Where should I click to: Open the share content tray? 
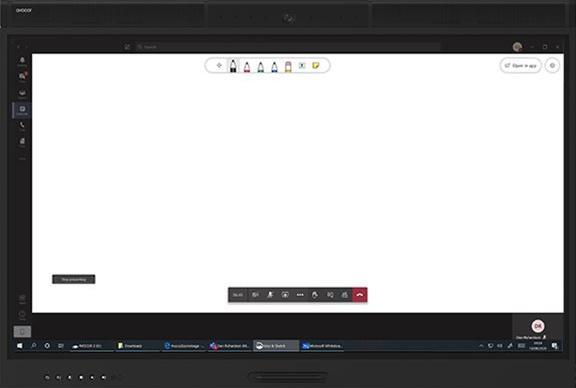tap(285, 295)
